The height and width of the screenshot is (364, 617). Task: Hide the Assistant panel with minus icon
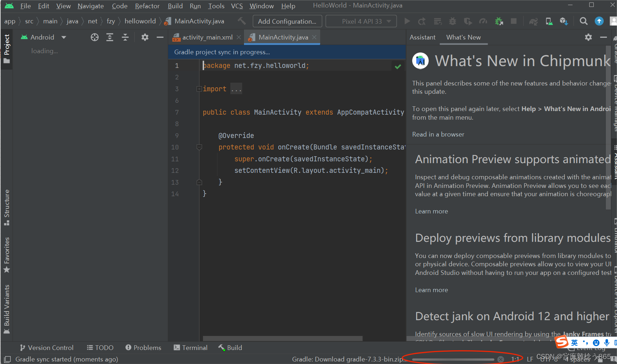pos(603,37)
